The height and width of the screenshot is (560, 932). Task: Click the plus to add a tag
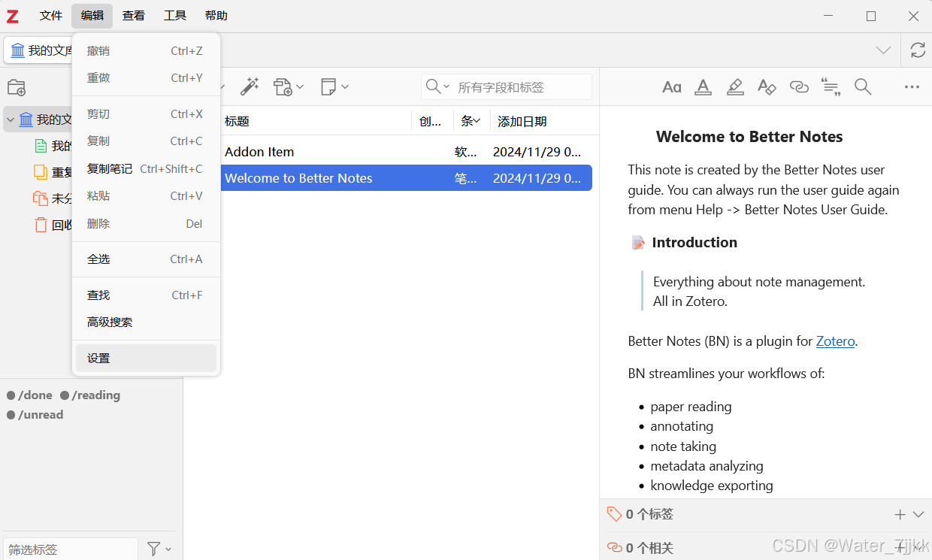point(900,514)
